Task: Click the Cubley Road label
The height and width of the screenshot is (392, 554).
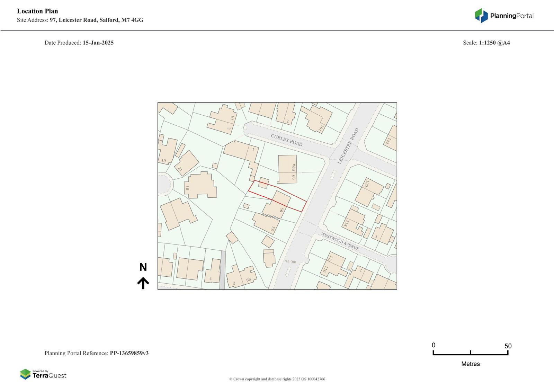Action: 286,140
